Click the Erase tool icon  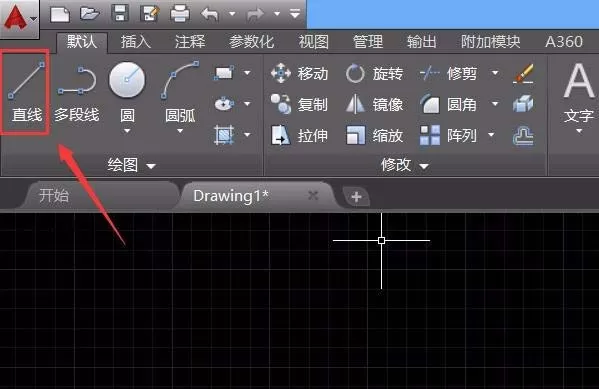[x=523, y=73]
